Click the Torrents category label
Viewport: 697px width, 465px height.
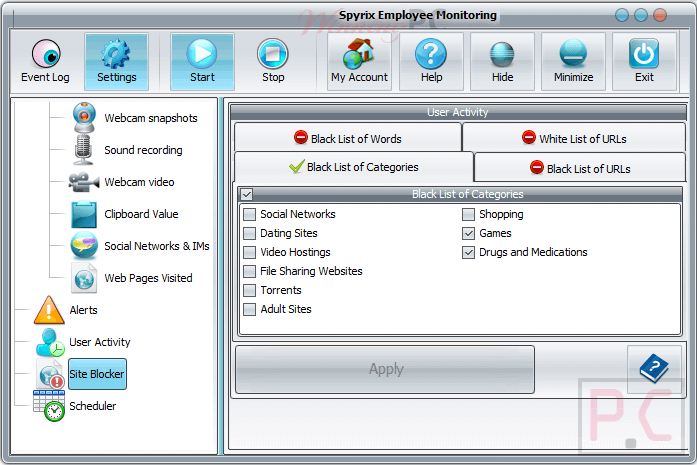(281, 290)
